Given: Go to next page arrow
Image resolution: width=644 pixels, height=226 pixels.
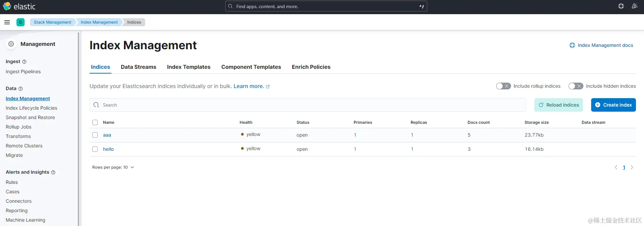Looking at the screenshot, I should tap(632, 167).
